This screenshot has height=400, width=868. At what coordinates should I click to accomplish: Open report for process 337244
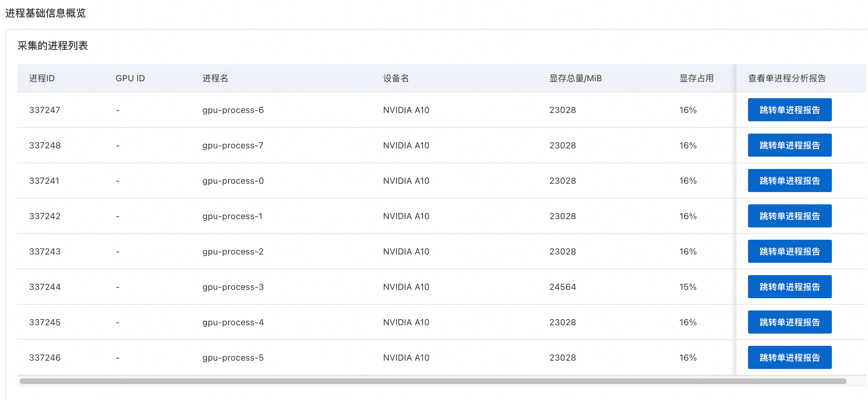790,287
